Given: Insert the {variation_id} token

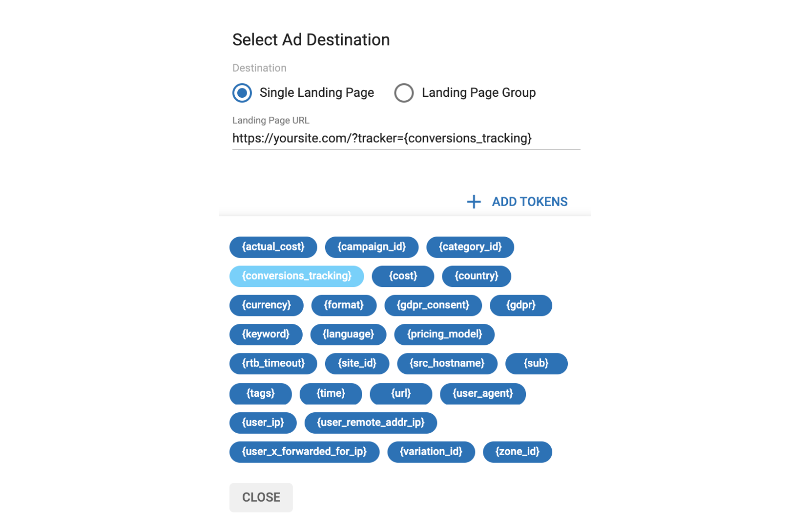Looking at the screenshot, I should [431, 452].
